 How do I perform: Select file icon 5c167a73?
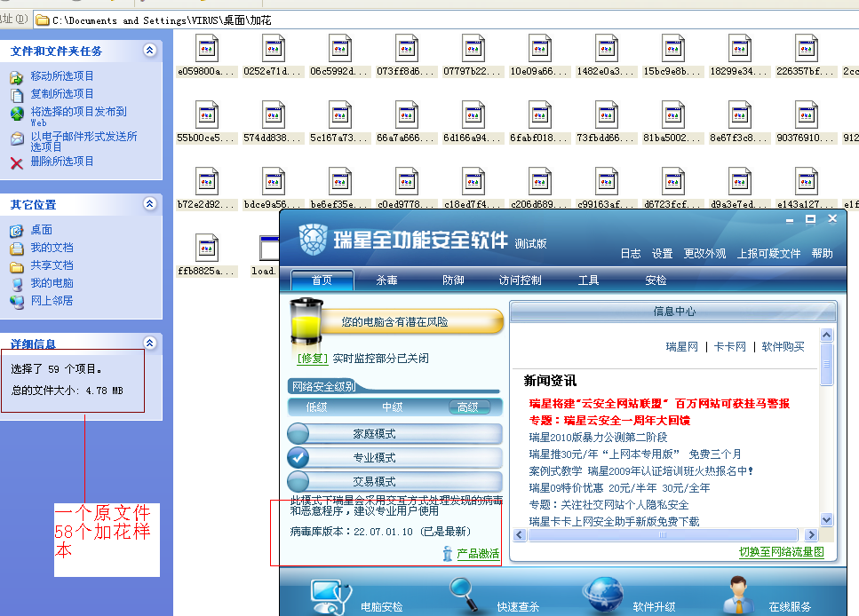[340, 115]
